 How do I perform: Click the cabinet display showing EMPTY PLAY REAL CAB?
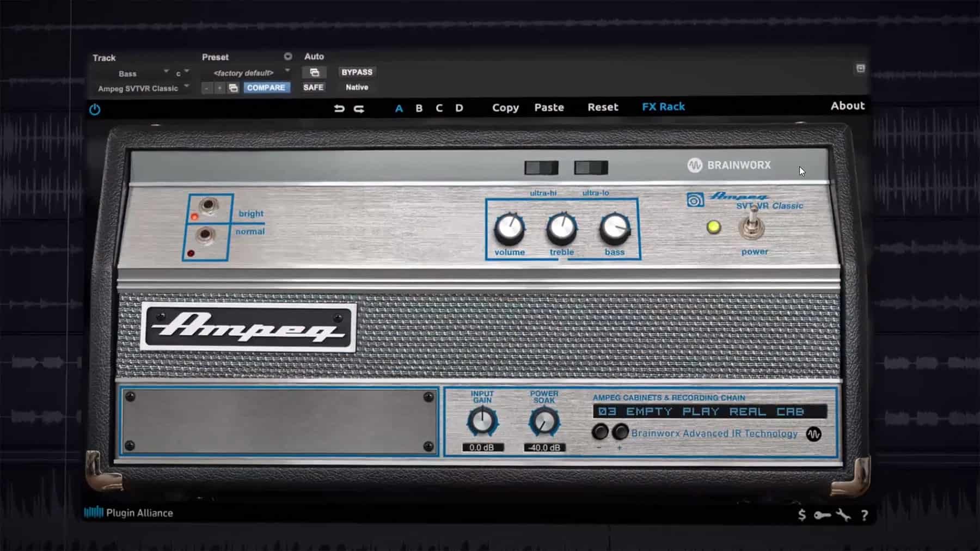click(708, 412)
